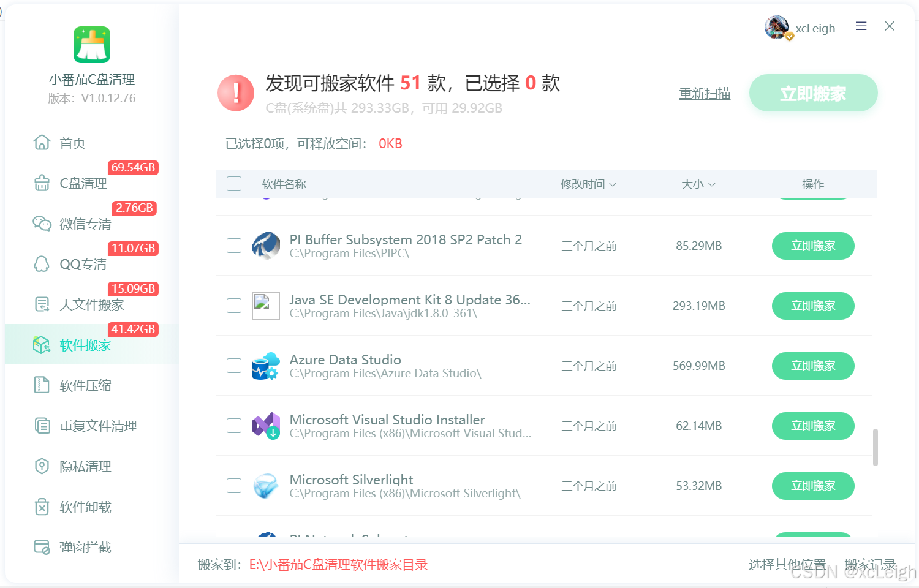Click the 41.42GB badge on 软件搬家
Screen dimensions: 919x588
(133, 329)
